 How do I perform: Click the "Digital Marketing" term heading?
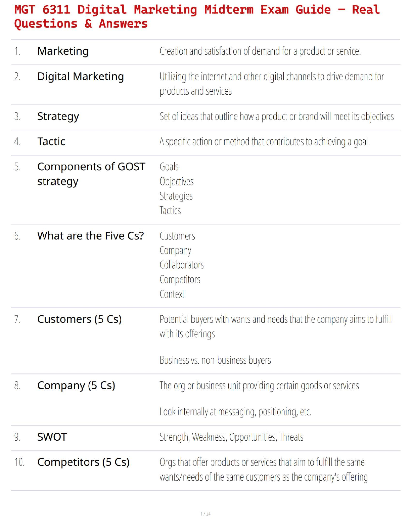tap(81, 77)
